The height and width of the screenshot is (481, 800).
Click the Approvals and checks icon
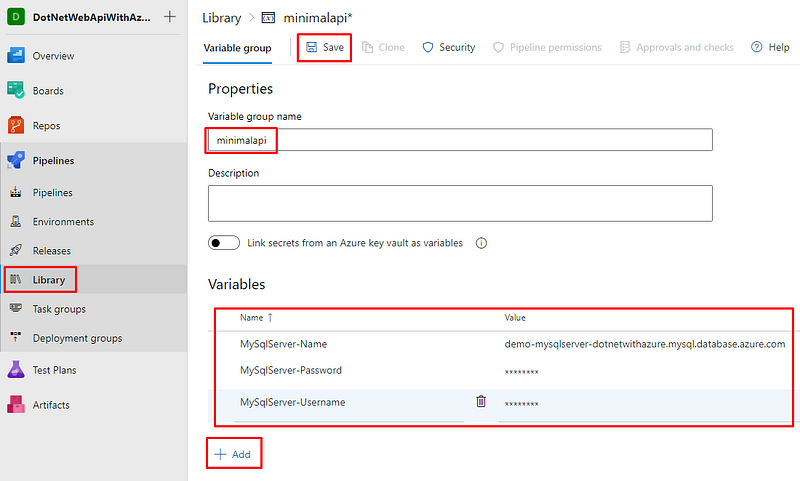click(625, 47)
